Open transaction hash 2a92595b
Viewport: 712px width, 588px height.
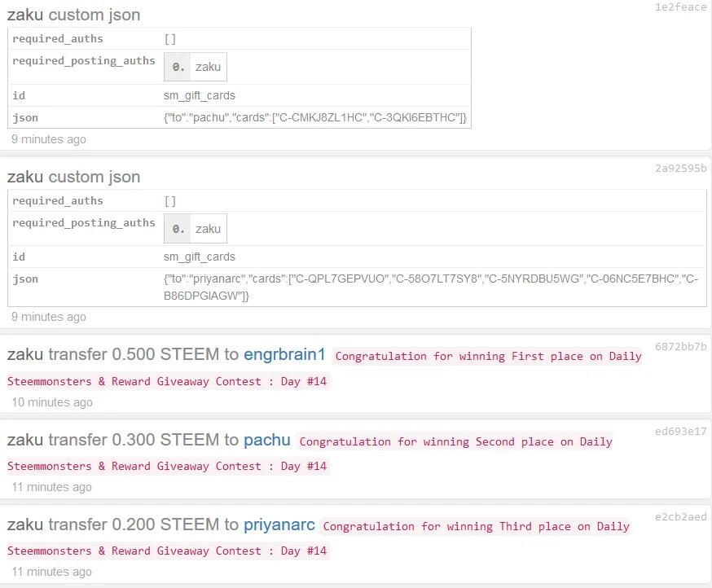680,169
